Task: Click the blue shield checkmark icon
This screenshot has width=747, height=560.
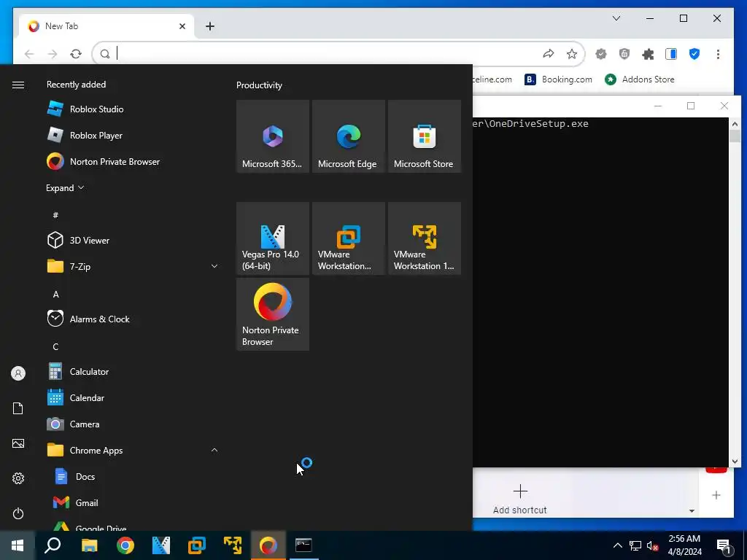Action: (694, 54)
